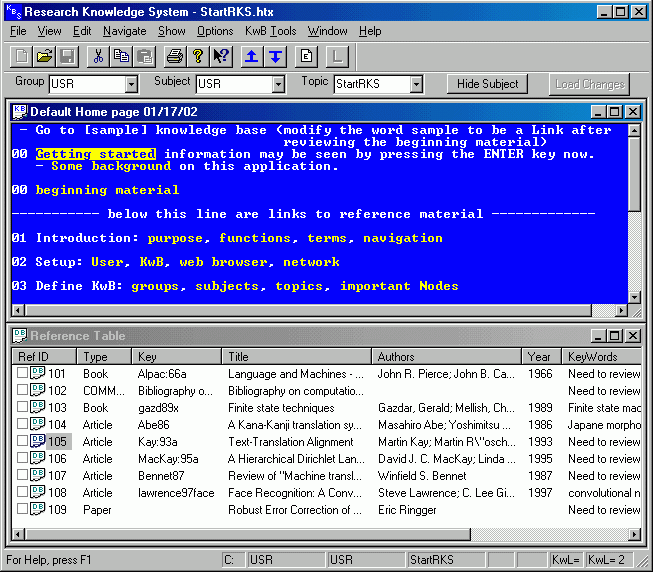Screen dimensions: 653x572
Task: Open the Options menu
Action: pos(215,31)
